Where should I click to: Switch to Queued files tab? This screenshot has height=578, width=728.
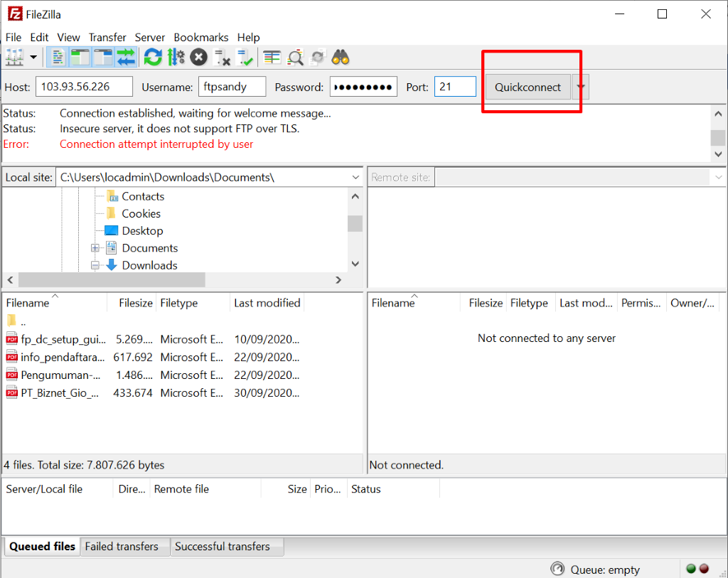pos(42,547)
